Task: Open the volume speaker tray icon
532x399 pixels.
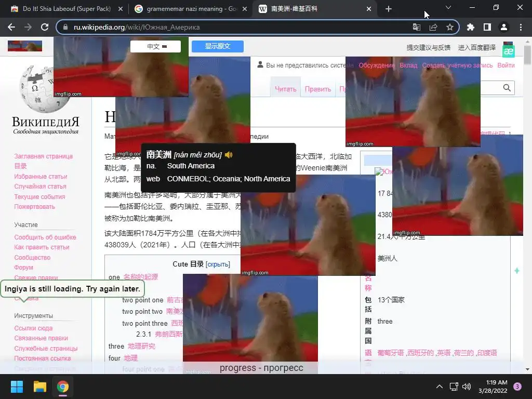Action: [467, 386]
